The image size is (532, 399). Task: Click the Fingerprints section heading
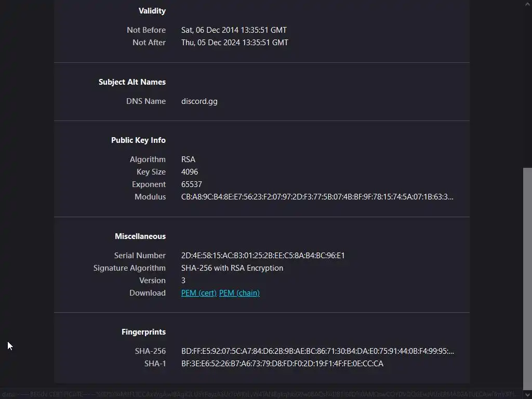click(143, 332)
